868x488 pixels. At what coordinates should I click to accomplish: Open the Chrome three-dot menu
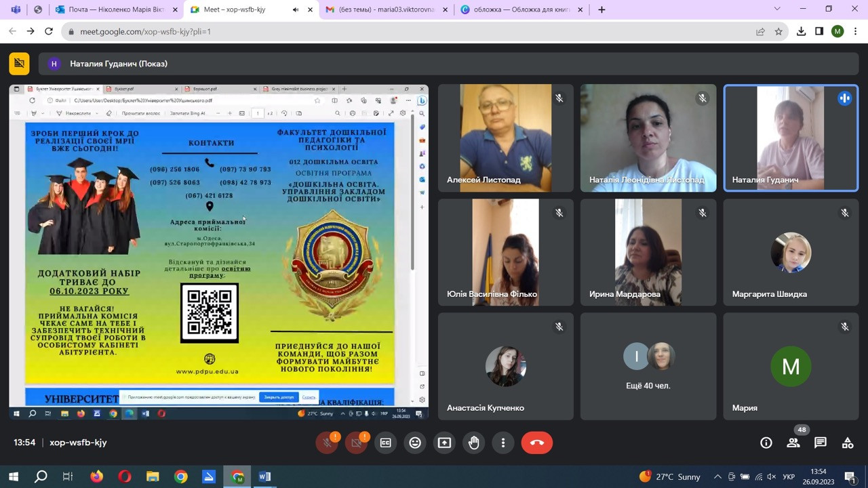[856, 31]
